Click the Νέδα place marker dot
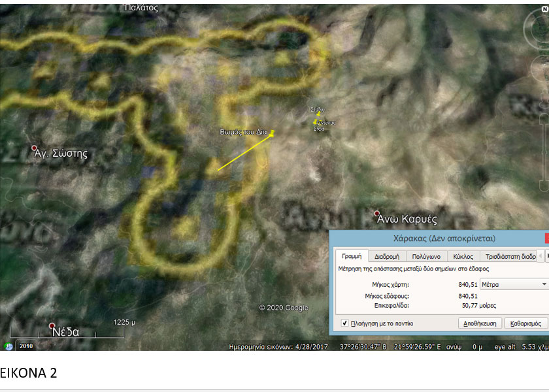This screenshot has height=392, width=549. pos(52,325)
